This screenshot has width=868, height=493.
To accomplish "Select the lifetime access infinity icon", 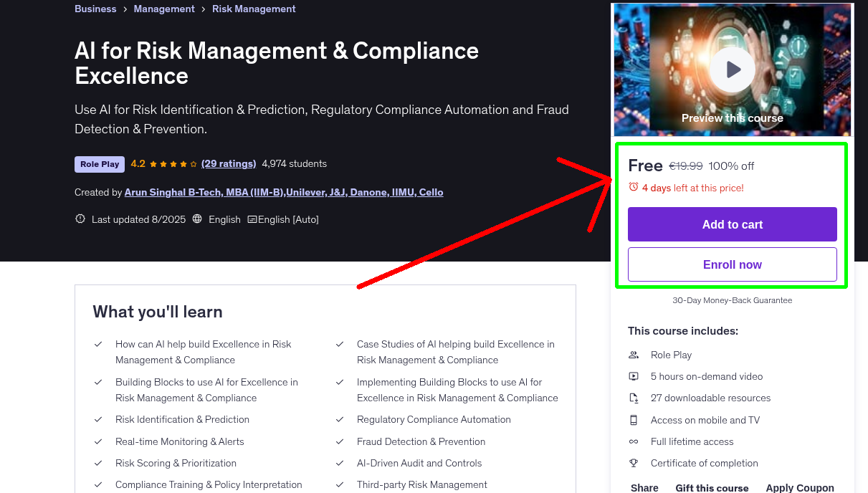I will click(x=633, y=441).
